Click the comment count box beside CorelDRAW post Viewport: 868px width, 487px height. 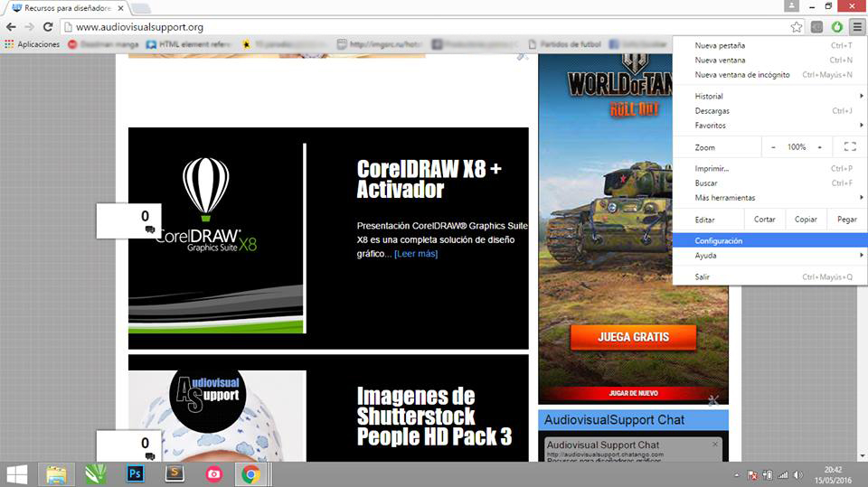coord(128,220)
